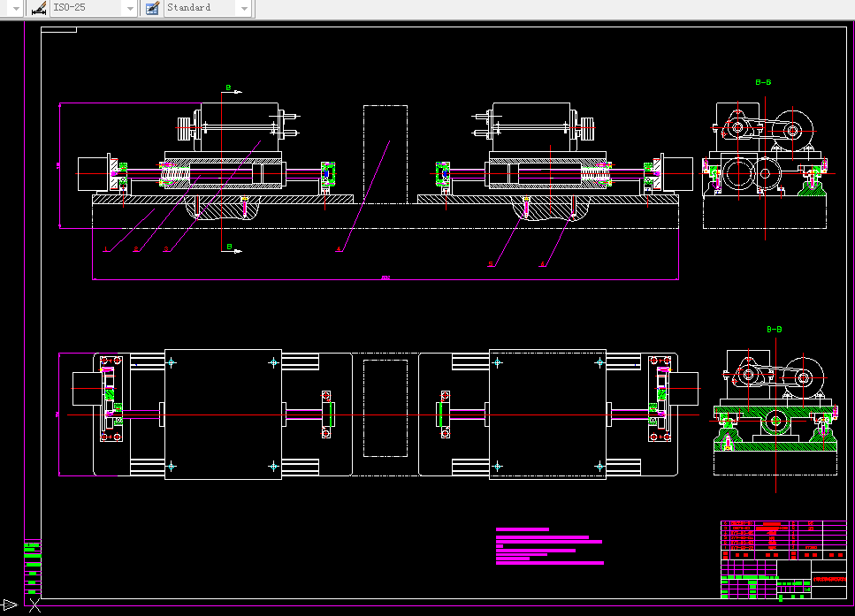Select the top green B section mark
Image resolution: width=855 pixels, height=616 pixels.
point(228,87)
